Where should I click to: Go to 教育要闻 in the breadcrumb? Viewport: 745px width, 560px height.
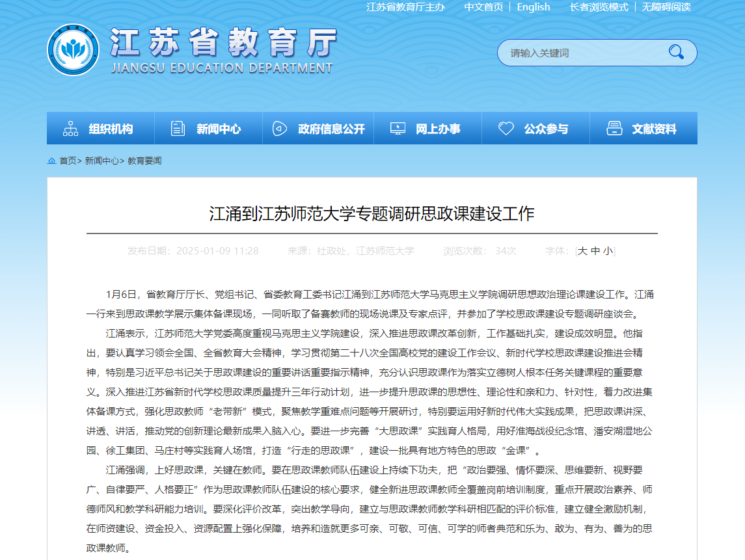click(x=144, y=161)
